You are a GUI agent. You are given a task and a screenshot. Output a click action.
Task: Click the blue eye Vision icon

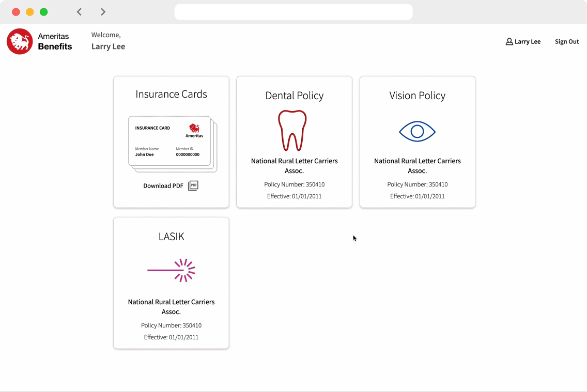click(417, 132)
